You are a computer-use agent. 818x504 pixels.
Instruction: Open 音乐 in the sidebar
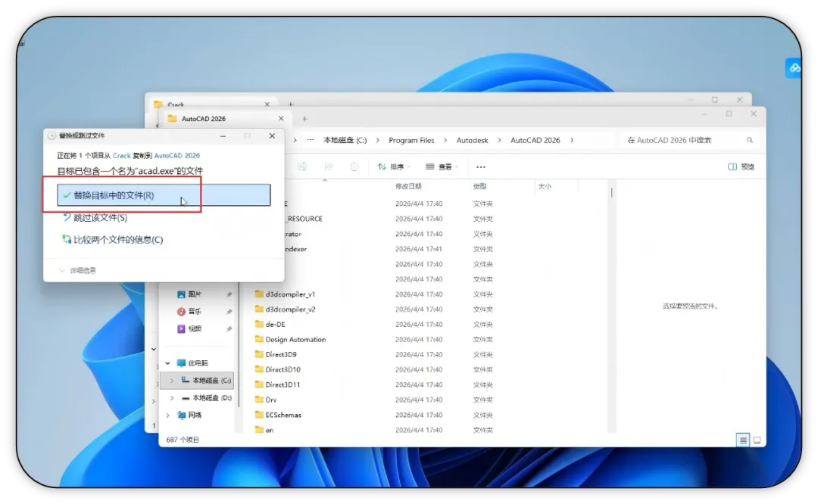(195, 312)
